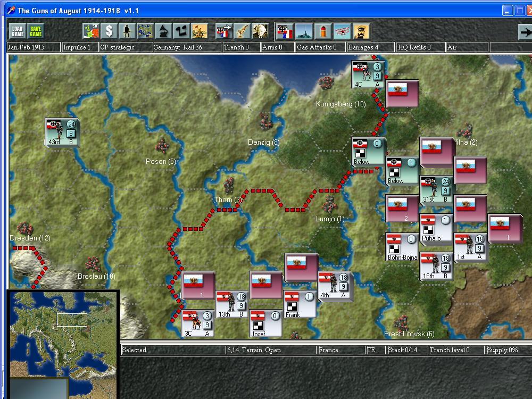532x399 pixels.
Task: Select the Puhallo HQ counter
Action: [x=436, y=228]
